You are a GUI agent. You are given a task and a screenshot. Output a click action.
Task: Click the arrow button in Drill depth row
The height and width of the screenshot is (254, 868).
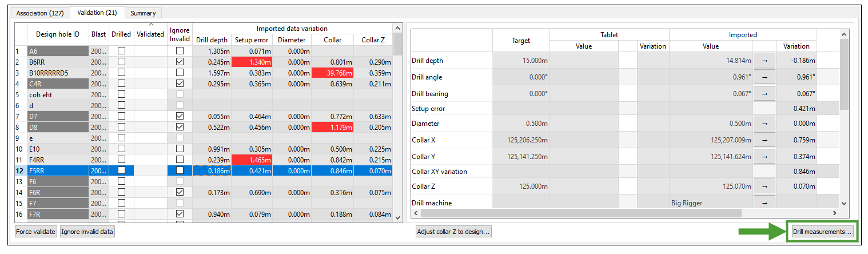tap(764, 61)
